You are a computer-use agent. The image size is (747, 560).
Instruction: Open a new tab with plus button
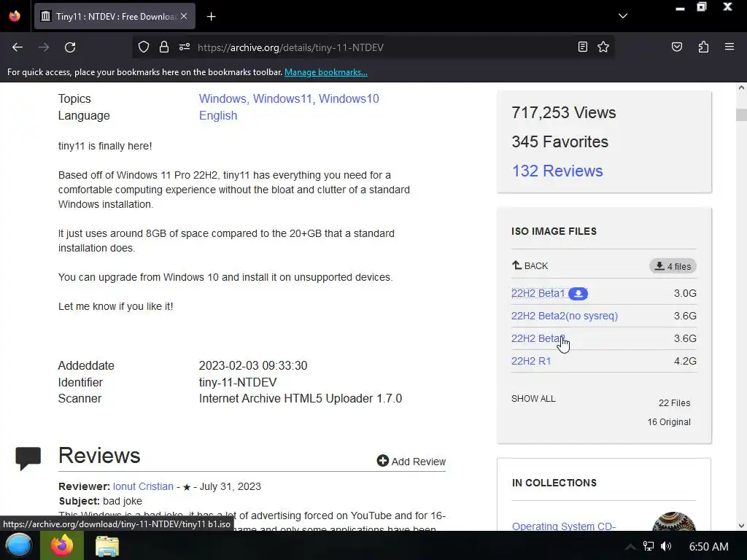[211, 17]
